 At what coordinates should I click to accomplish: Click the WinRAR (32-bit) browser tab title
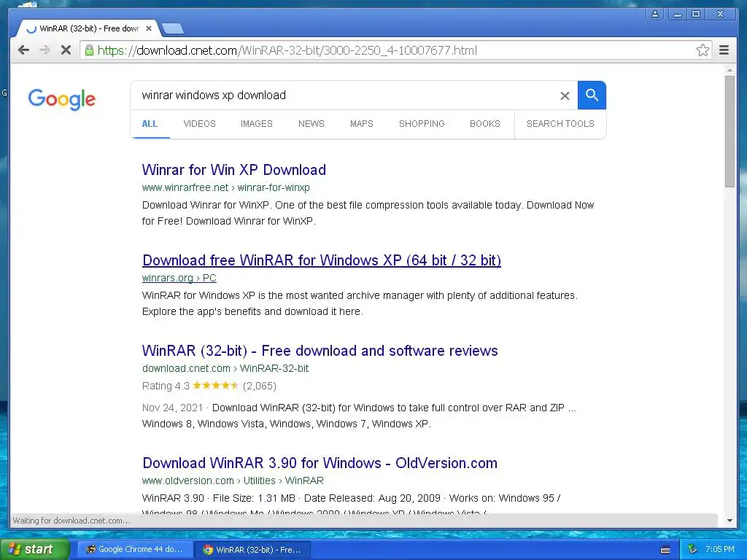[90, 28]
